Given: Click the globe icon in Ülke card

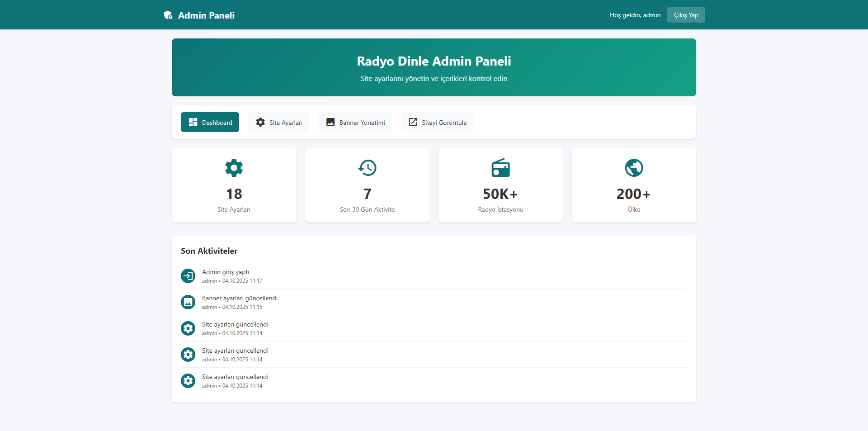Looking at the screenshot, I should pos(634,168).
